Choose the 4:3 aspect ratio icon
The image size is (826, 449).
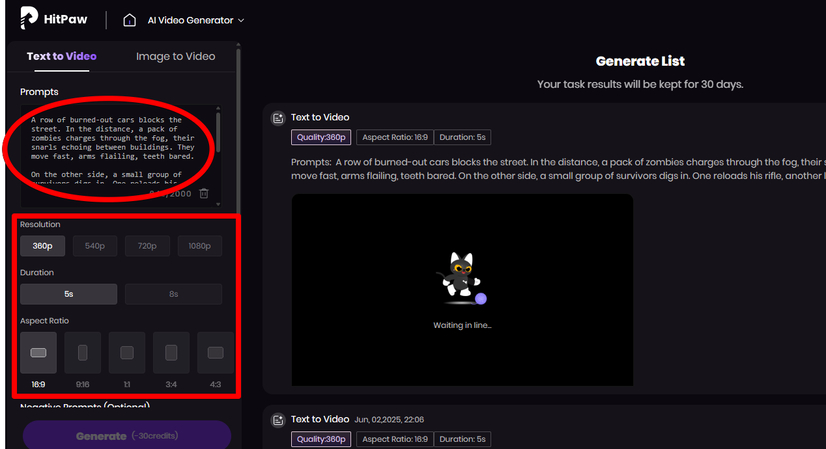pos(214,353)
